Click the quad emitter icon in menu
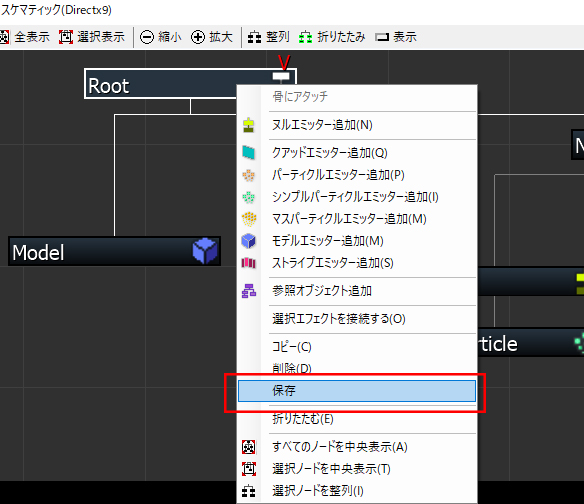Screen dimensions: 584x504 (249, 153)
